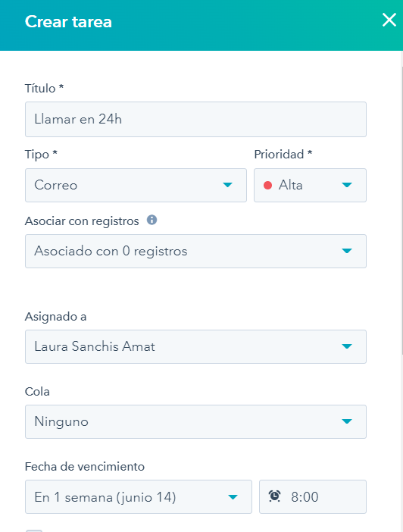403x532 pixels.
Task: Focus the Título field containing Llamar en 24h
Action: pyautogui.click(x=195, y=120)
